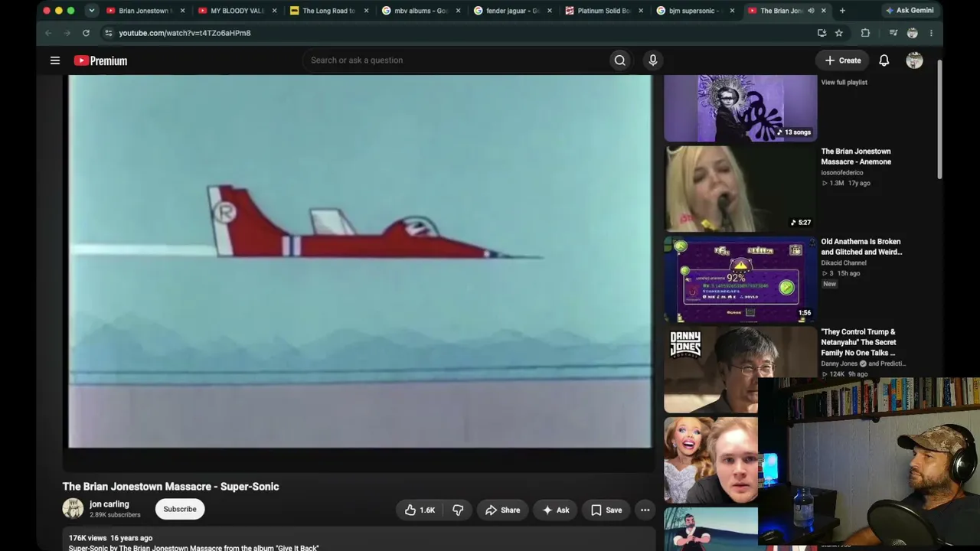
Task: Open Ask Gemini in the browser
Action: tap(909, 11)
